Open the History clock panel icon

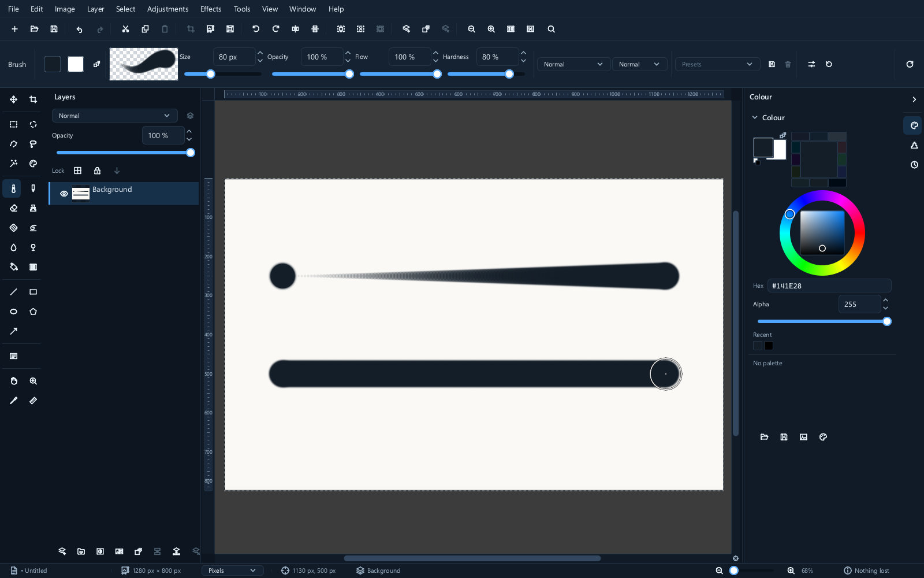click(x=914, y=165)
